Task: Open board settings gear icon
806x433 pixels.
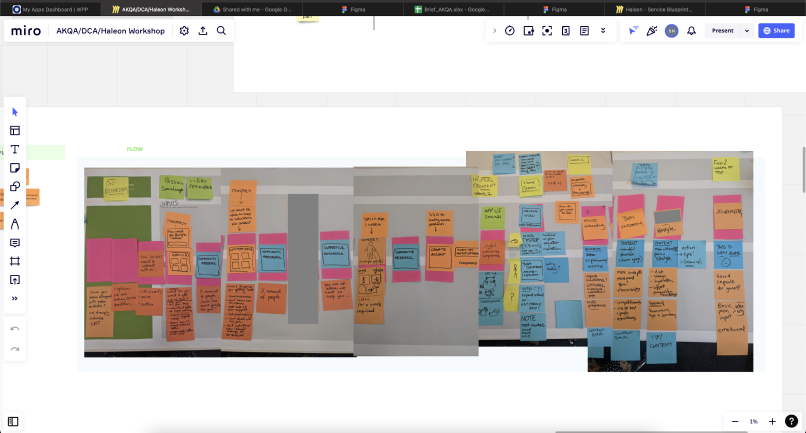Action: pyautogui.click(x=184, y=31)
